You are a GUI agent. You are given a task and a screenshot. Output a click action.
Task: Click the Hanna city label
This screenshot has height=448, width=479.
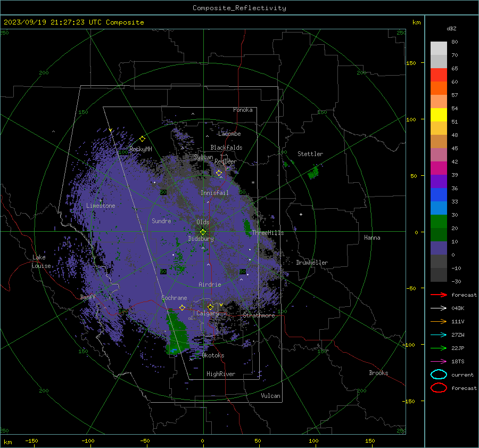[372, 238]
